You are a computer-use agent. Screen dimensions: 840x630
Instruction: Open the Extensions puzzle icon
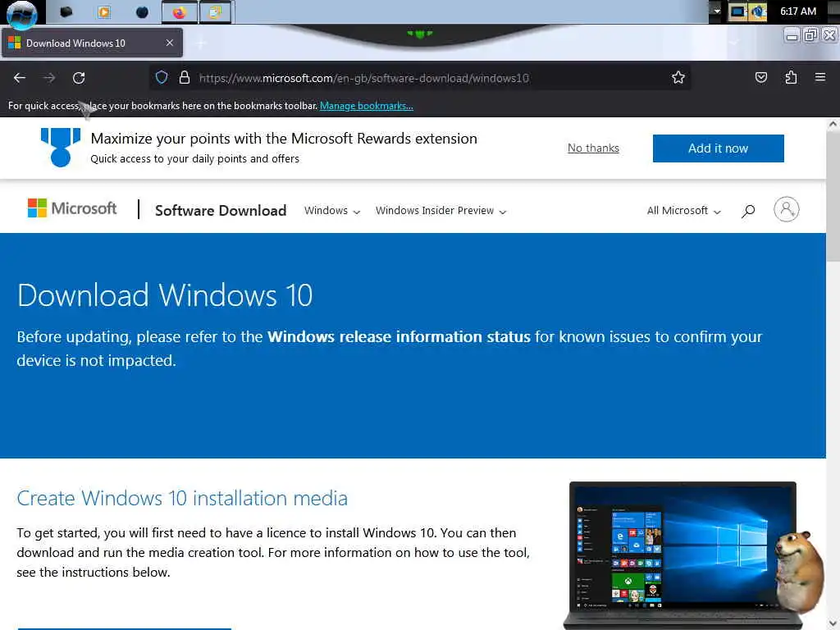tap(791, 78)
